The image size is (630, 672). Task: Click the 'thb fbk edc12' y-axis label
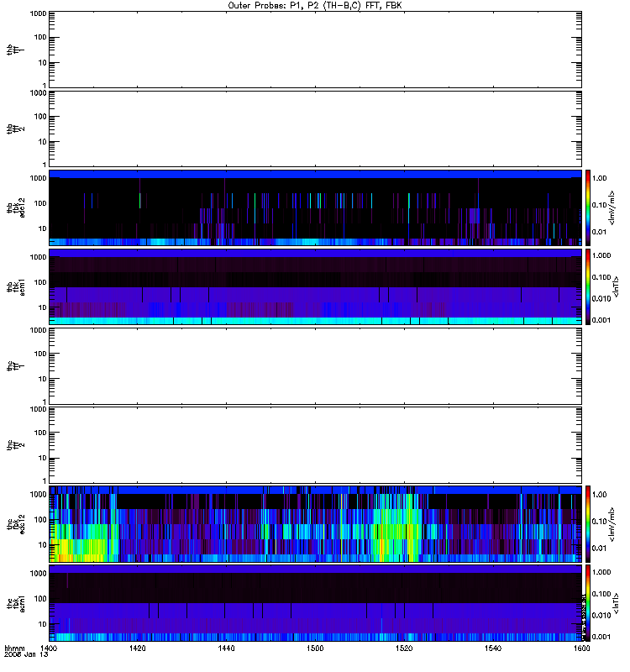16,207
